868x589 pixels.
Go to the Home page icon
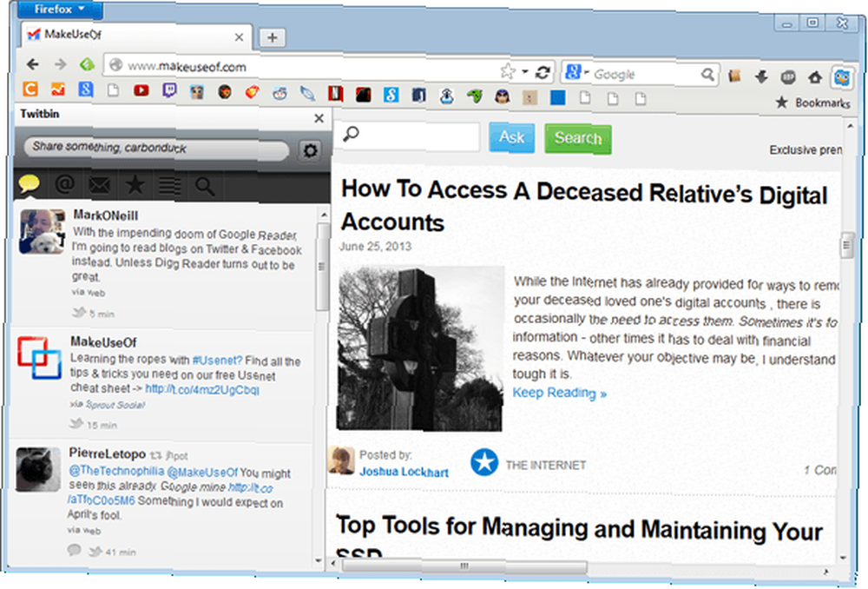tap(815, 77)
